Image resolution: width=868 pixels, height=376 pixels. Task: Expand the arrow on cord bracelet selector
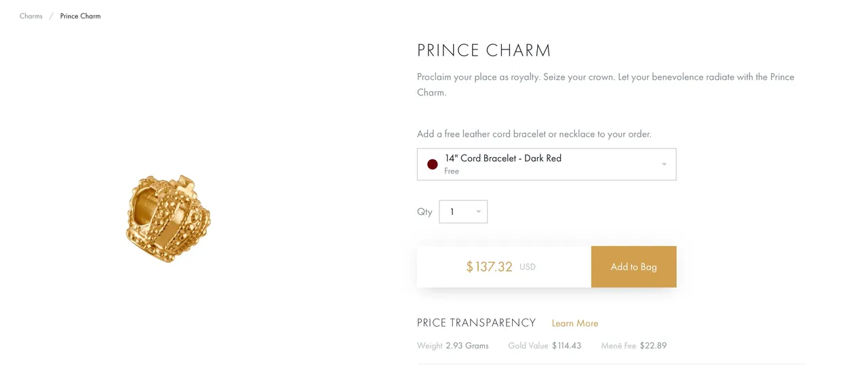pyautogui.click(x=664, y=165)
